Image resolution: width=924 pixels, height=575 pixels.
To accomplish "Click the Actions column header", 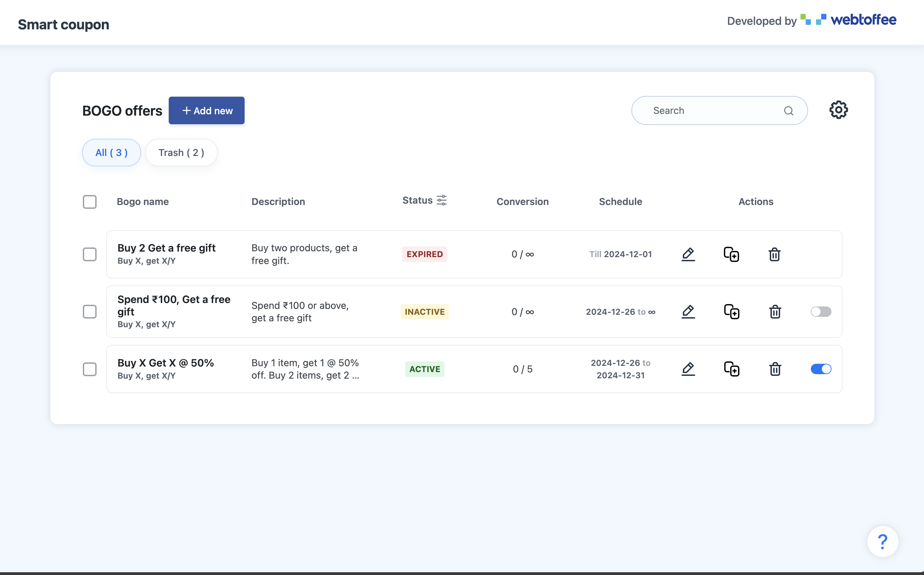I will pos(756,202).
